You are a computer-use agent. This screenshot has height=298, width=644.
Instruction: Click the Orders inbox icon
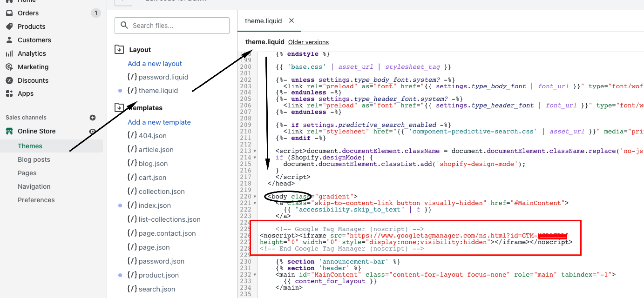9,13
